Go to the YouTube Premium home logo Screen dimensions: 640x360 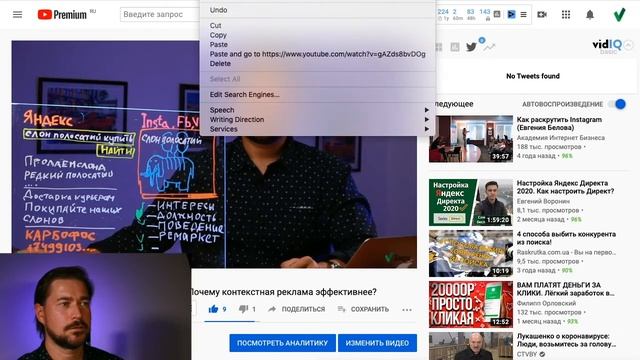(x=62, y=15)
